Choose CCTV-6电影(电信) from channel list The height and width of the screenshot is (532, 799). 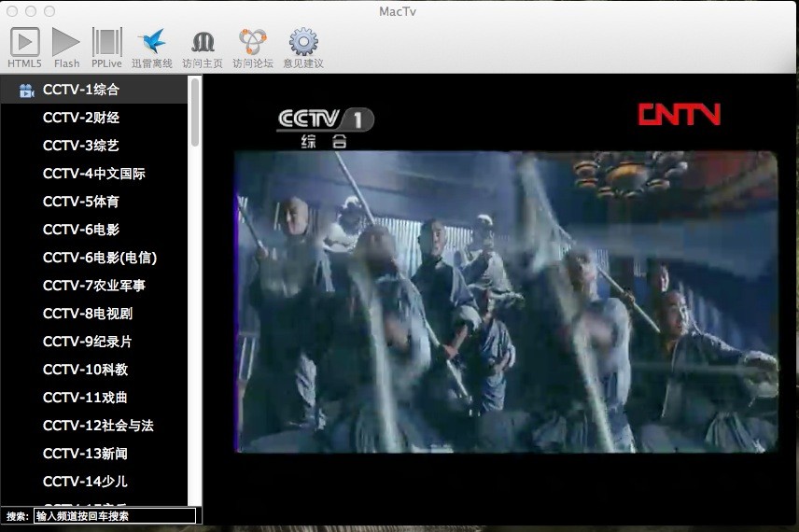pyautogui.click(x=100, y=258)
